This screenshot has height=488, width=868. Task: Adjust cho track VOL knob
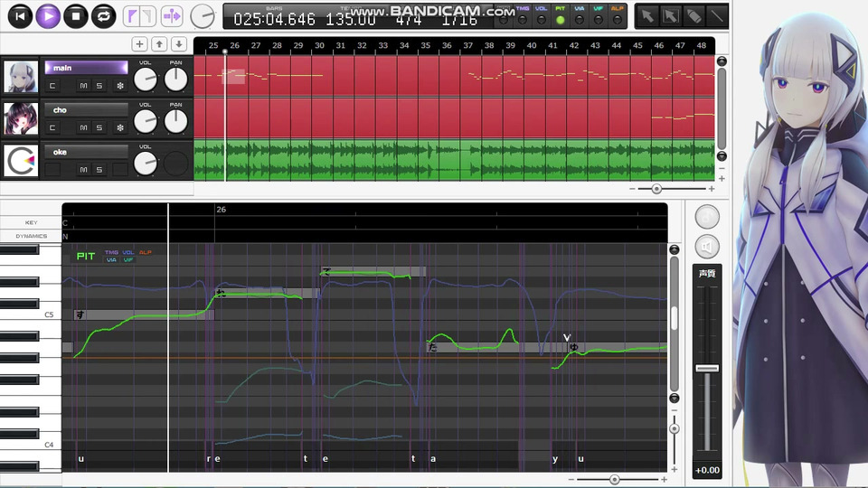pyautogui.click(x=145, y=122)
